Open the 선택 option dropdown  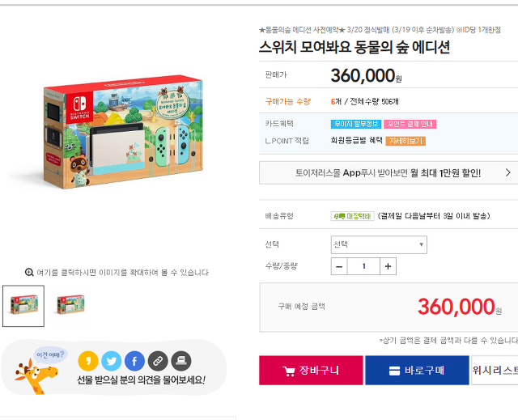(x=379, y=244)
